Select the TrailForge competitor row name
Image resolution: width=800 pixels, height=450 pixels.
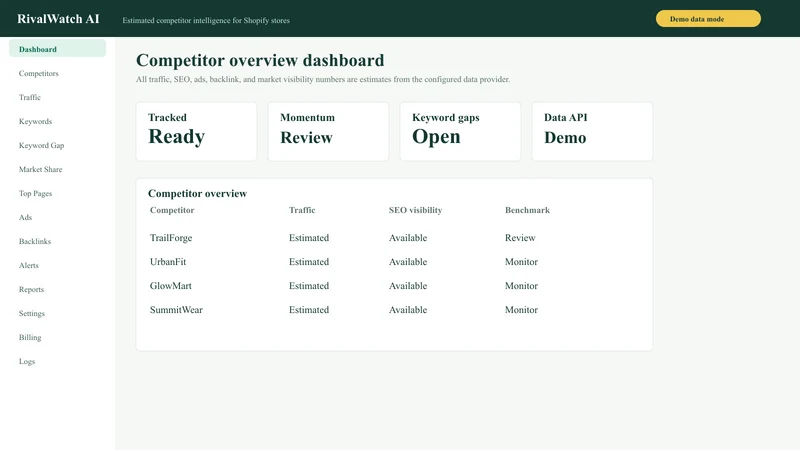(171, 238)
